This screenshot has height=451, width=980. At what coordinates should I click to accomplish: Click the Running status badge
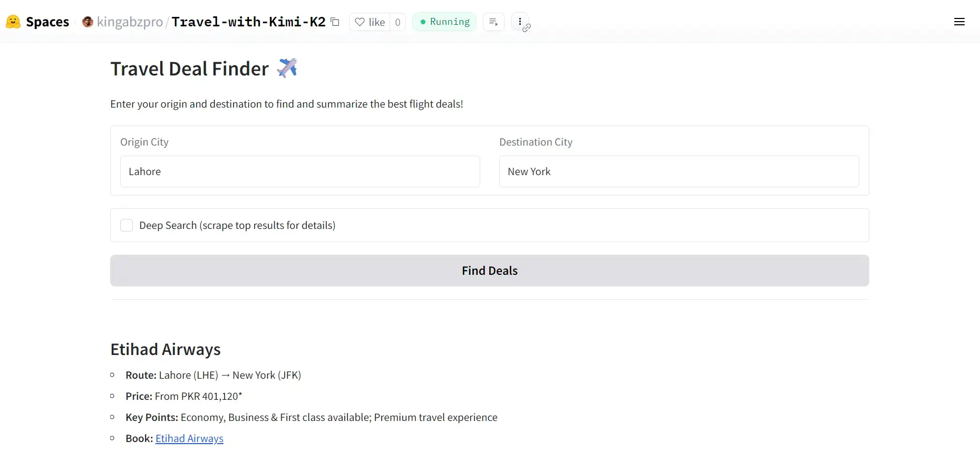tap(444, 22)
